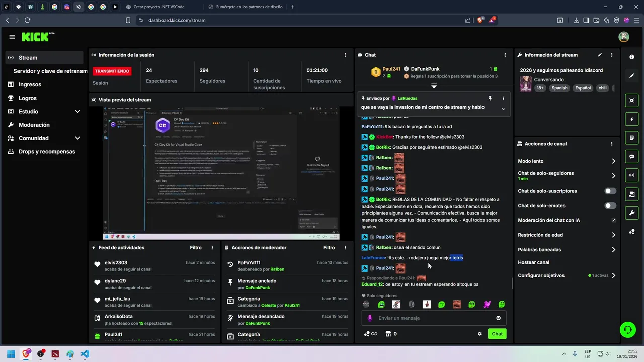Open Acciones de moderador three-dot menu
This screenshot has height=362, width=644.
pyautogui.click(x=345, y=248)
